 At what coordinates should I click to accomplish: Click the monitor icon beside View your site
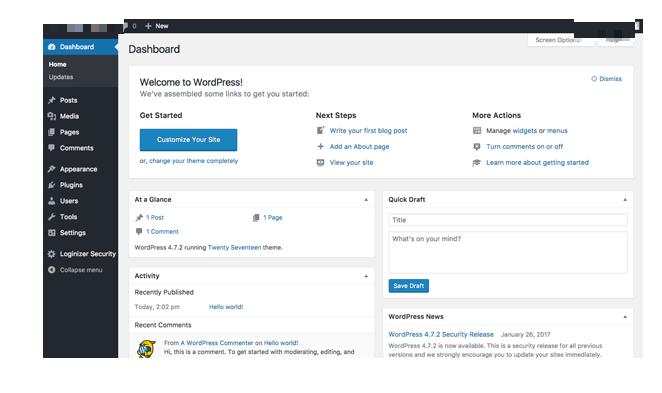click(x=320, y=163)
